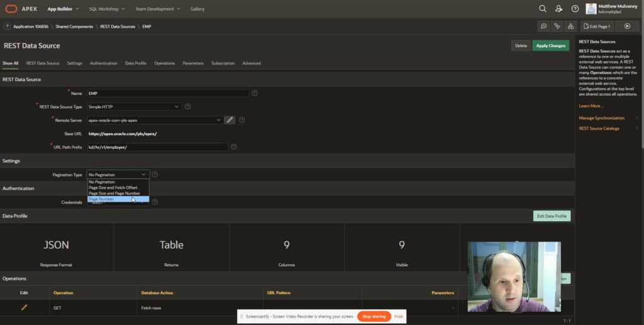
Task: Choose the highlighted Page Number option
Action: [118, 199]
